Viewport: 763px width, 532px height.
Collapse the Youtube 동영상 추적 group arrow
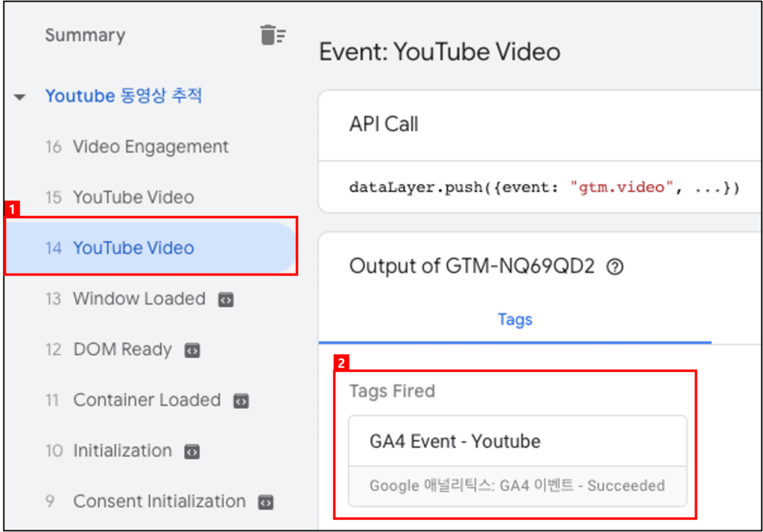tap(19, 97)
